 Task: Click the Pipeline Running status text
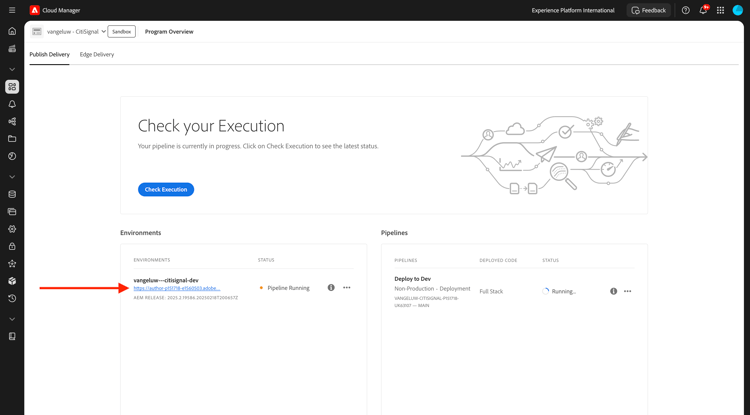288,288
